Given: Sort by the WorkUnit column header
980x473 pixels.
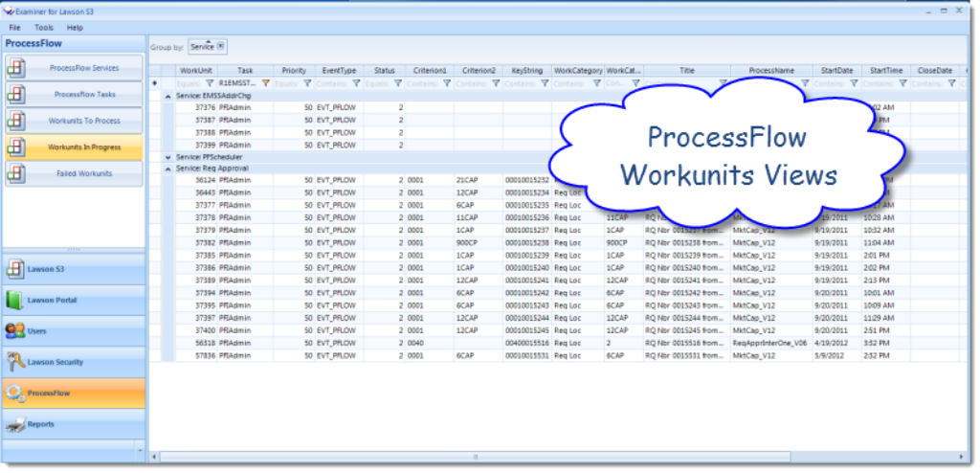Looking at the screenshot, I should tap(195, 71).
